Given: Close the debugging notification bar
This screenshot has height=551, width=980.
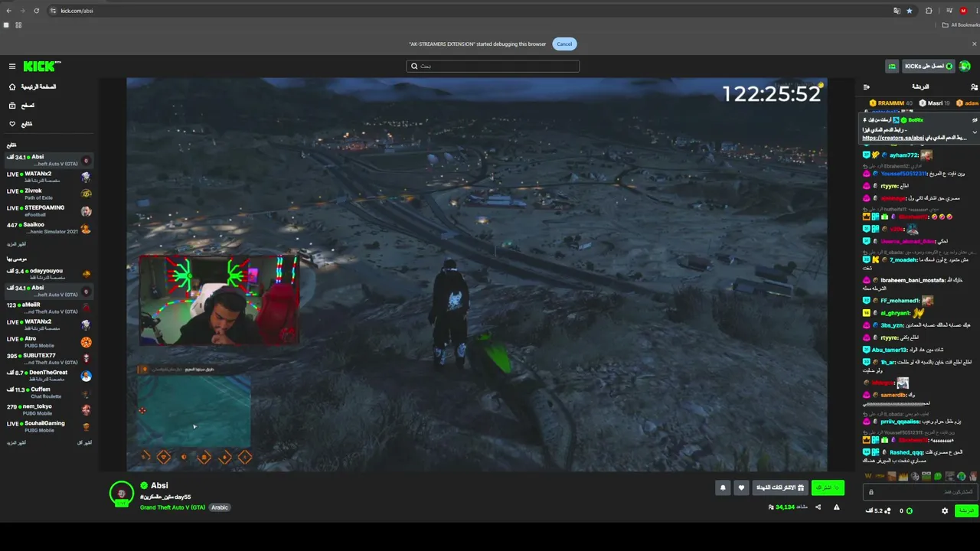Looking at the screenshot, I should tap(975, 44).
